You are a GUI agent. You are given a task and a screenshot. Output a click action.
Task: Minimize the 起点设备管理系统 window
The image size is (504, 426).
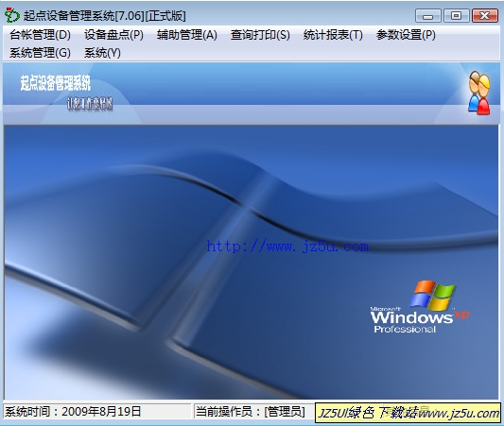[x=427, y=16]
